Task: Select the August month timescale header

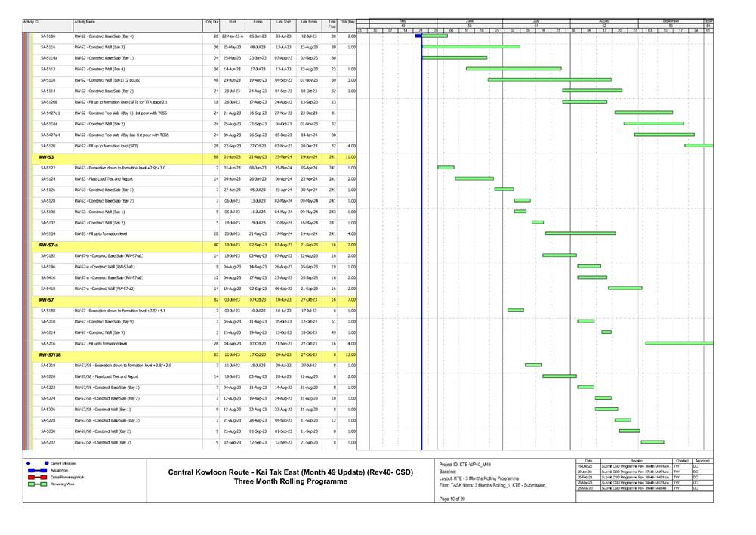Action: [604, 21]
